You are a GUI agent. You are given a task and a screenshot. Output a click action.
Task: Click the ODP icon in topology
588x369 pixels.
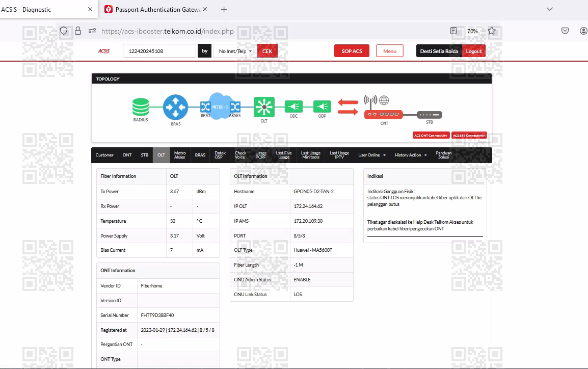coord(322,107)
